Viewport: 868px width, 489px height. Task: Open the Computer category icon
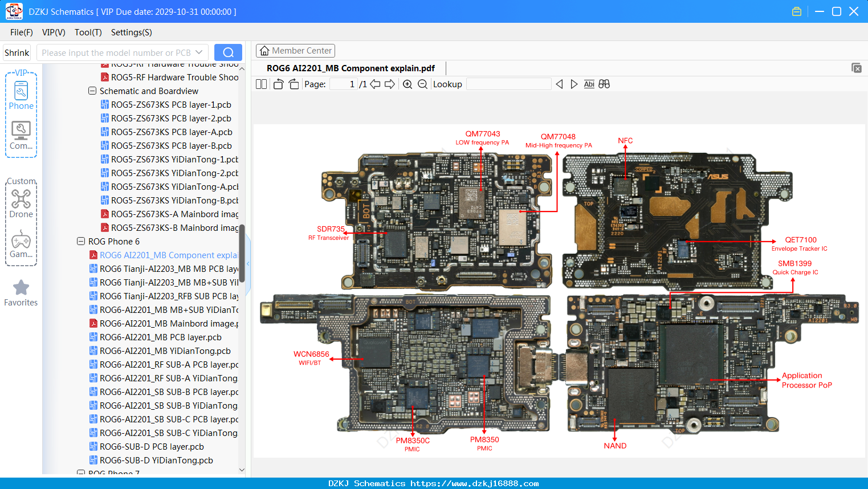(21, 136)
